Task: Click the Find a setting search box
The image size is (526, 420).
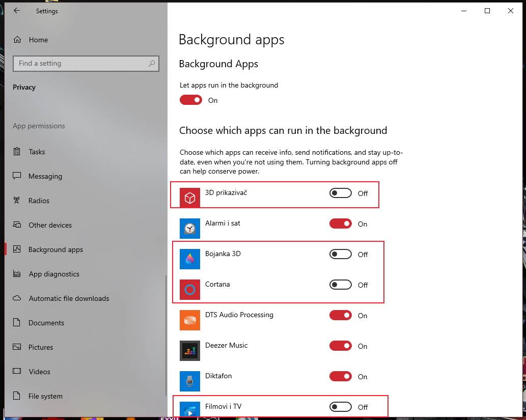Action: coord(86,63)
